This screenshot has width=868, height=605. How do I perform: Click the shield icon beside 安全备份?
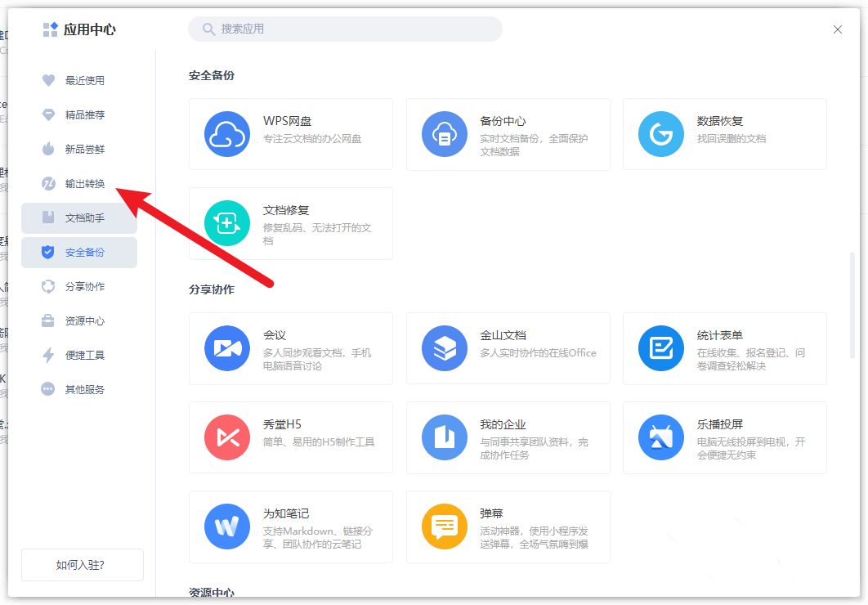click(48, 252)
